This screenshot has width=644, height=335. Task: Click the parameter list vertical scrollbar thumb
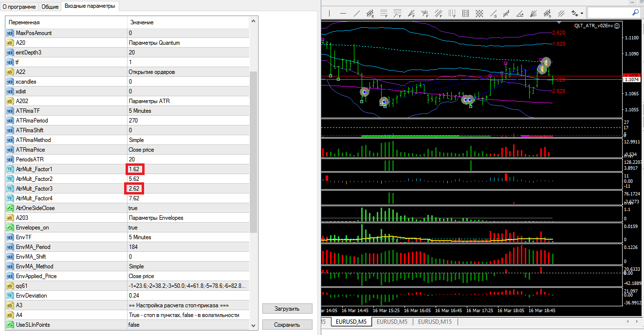pos(253,153)
